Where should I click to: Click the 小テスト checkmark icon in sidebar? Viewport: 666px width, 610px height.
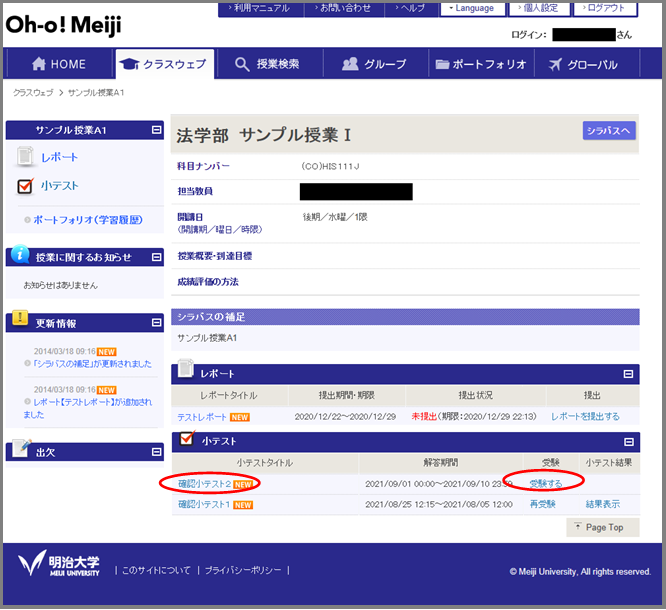(x=25, y=186)
